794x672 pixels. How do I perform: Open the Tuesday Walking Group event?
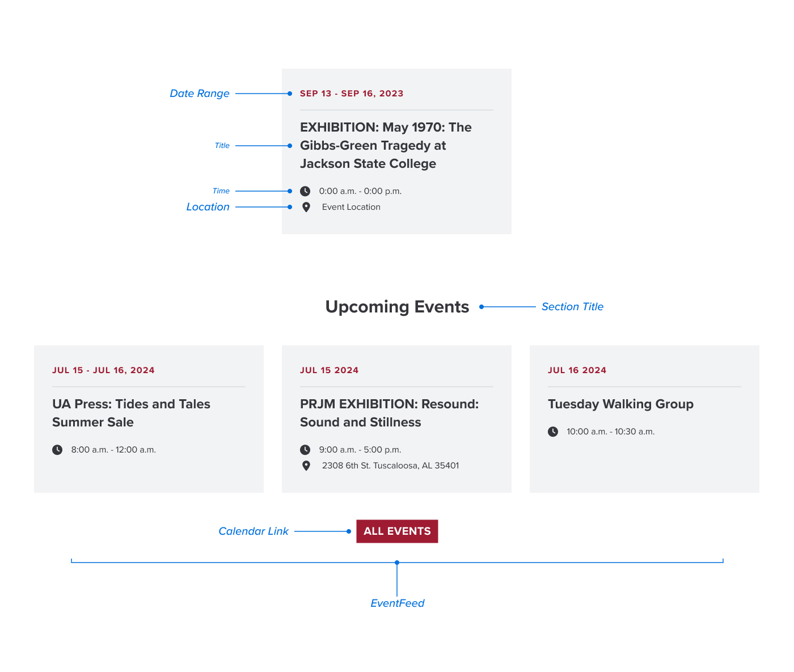(x=620, y=404)
